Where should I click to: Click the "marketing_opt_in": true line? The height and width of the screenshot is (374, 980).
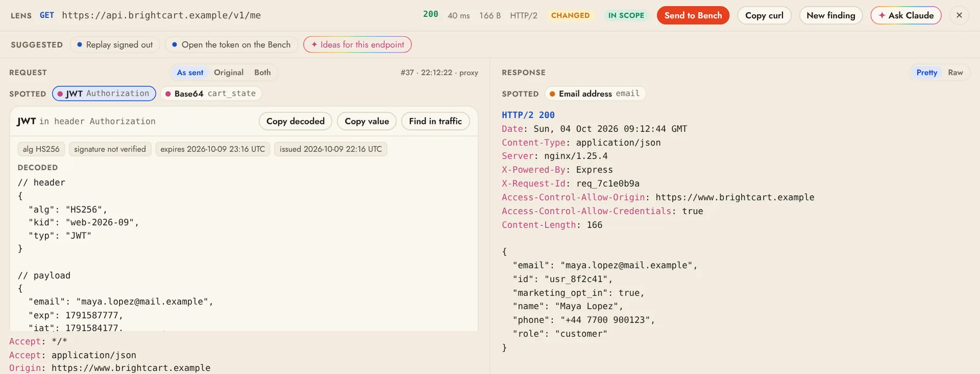point(578,293)
